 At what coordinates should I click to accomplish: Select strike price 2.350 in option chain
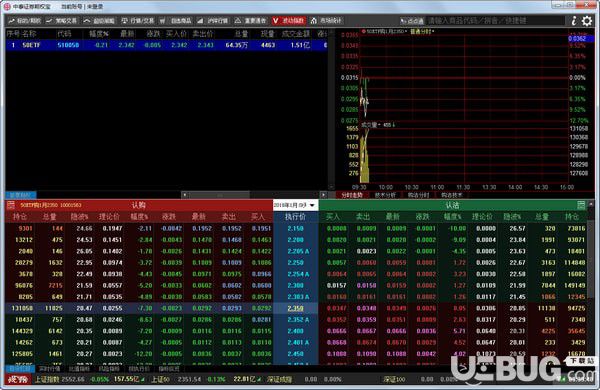(x=295, y=308)
